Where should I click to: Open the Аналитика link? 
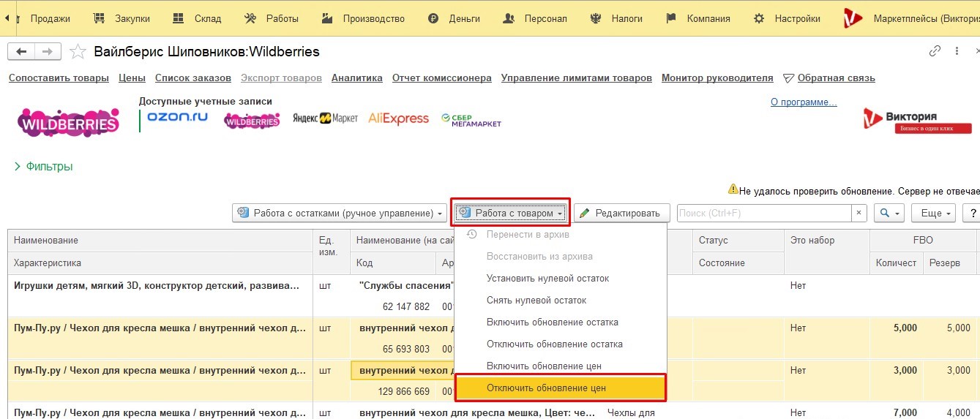357,78
